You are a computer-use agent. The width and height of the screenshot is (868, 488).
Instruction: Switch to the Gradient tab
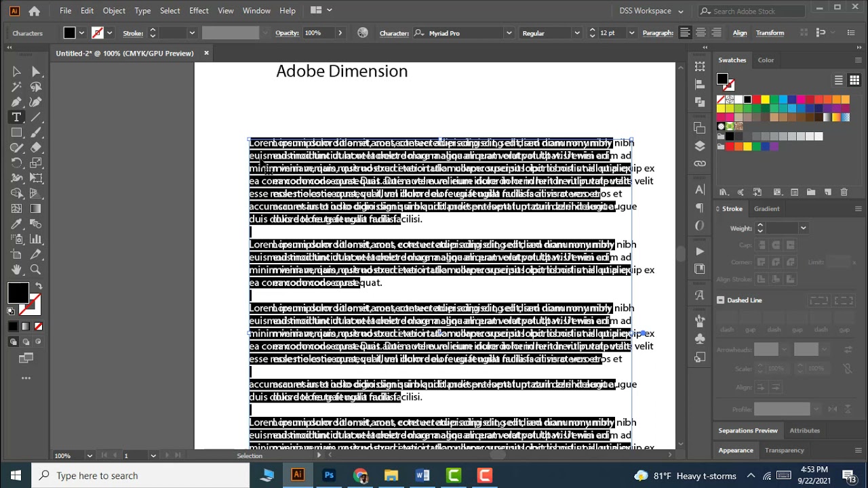(767, 209)
